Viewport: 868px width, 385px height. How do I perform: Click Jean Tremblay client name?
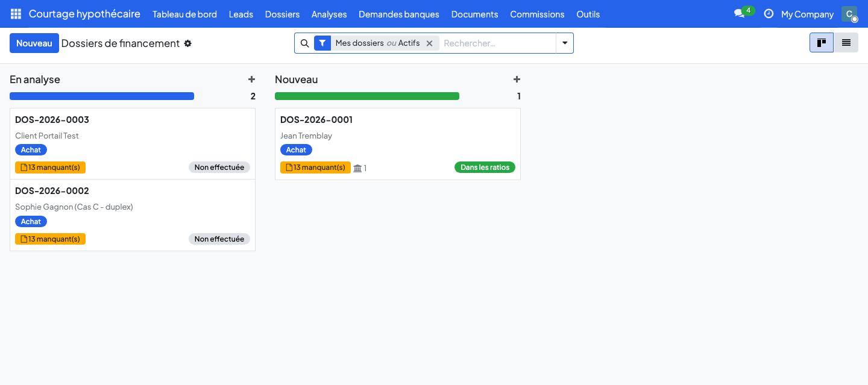(306, 136)
